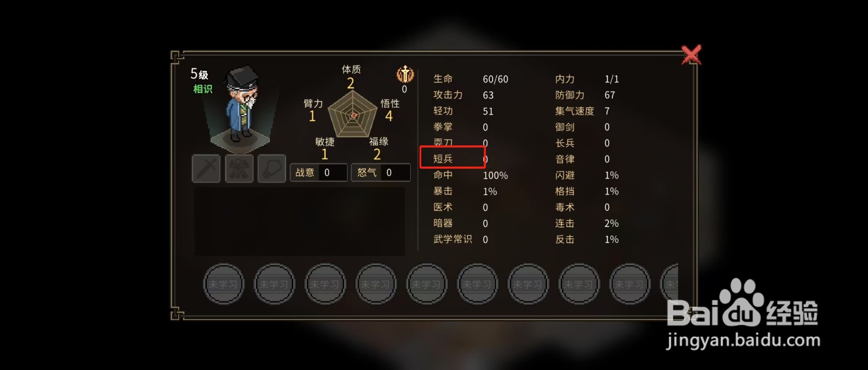Click the highlighted 短兵 stat label
This screenshot has height=370, width=868.
coord(443,159)
